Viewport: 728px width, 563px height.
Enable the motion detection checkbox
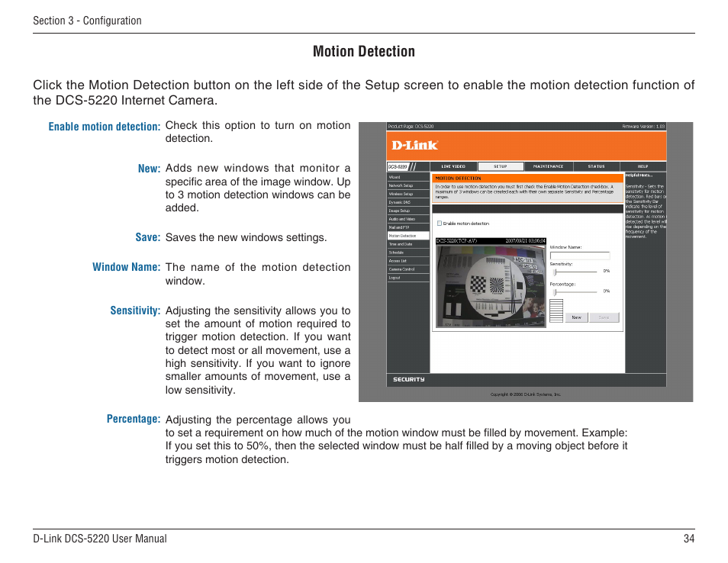440,224
